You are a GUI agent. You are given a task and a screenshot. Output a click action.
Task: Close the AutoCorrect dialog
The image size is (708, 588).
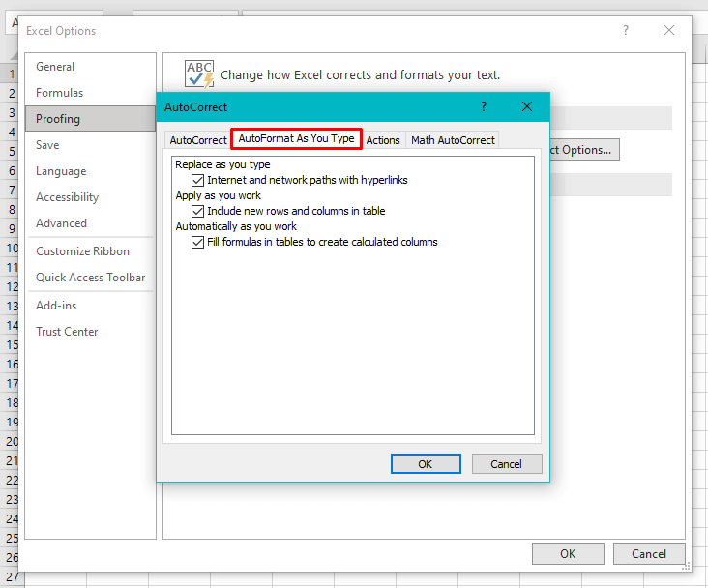pos(527,106)
